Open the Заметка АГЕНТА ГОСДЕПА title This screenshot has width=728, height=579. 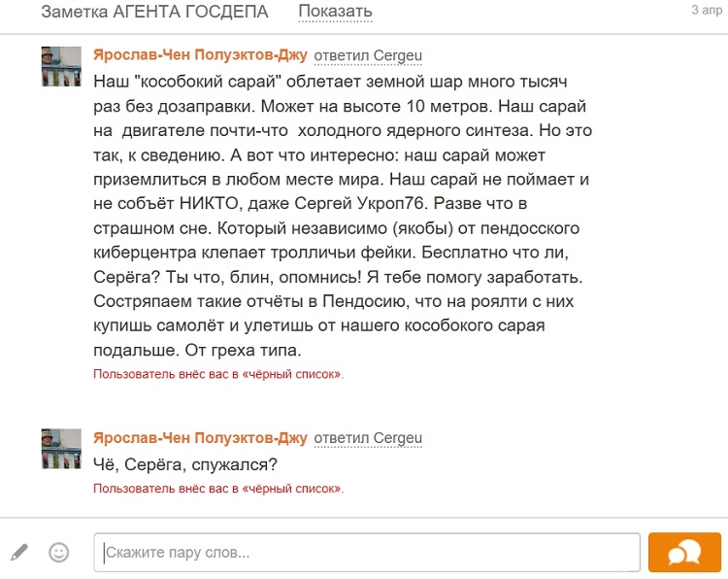154,12
